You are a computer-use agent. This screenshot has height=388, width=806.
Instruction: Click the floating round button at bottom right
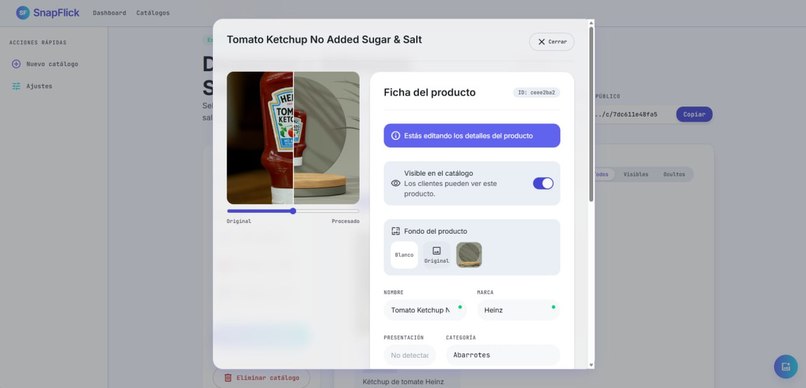pyautogui.click(x=785, y=366)
